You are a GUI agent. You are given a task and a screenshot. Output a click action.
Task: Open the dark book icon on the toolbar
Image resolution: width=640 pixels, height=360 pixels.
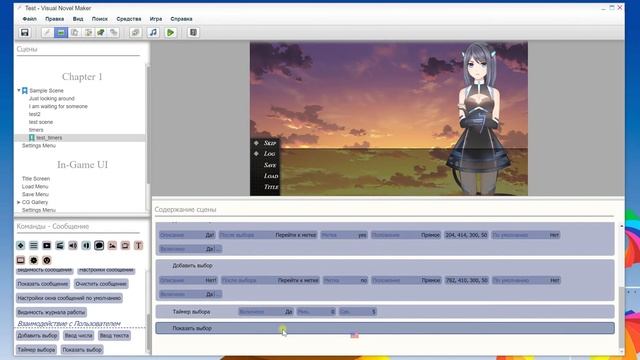click(193, 32)
